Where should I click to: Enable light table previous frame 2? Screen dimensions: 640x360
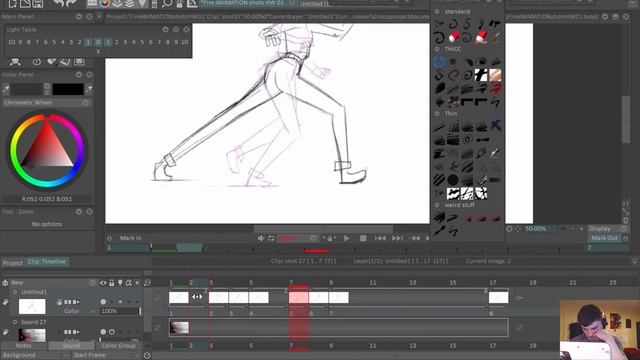coord(80,42)
